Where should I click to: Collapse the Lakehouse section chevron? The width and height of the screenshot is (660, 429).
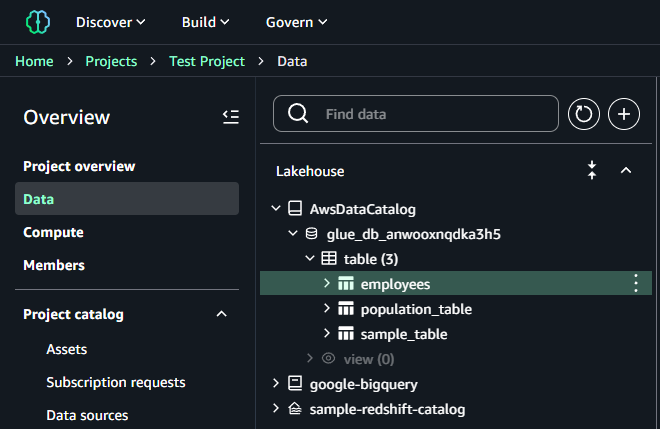[x=626, y=171]
